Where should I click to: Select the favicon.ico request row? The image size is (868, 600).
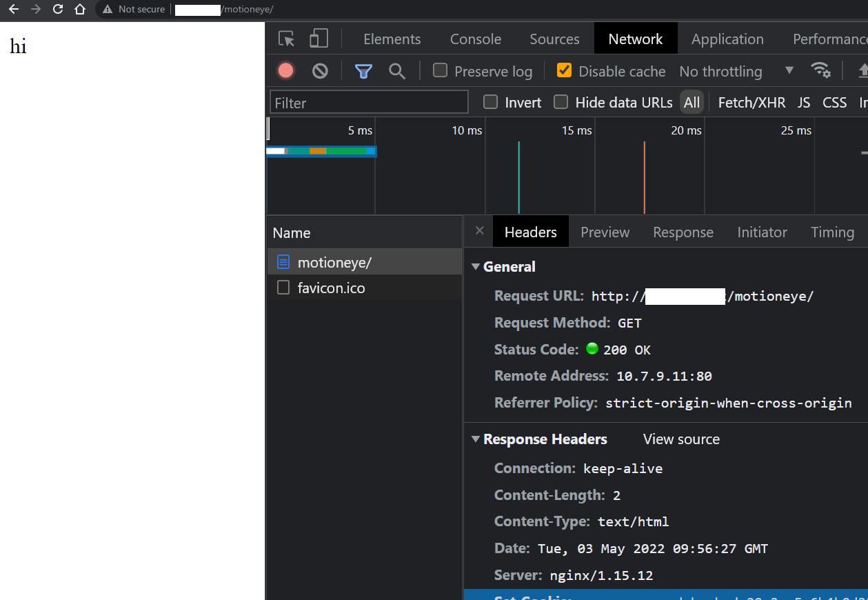click(364, 288)
